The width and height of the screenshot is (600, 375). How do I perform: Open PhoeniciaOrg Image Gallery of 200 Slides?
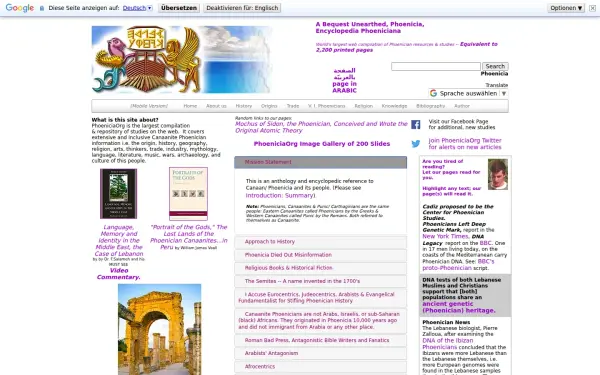[x=322, y=144]
